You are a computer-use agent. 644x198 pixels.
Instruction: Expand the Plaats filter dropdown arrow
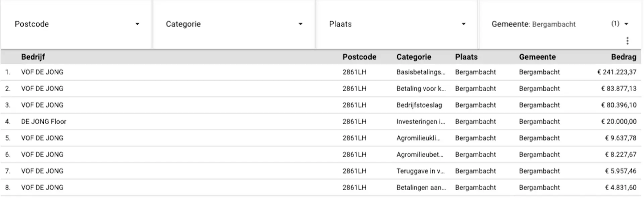click(464, 24)
